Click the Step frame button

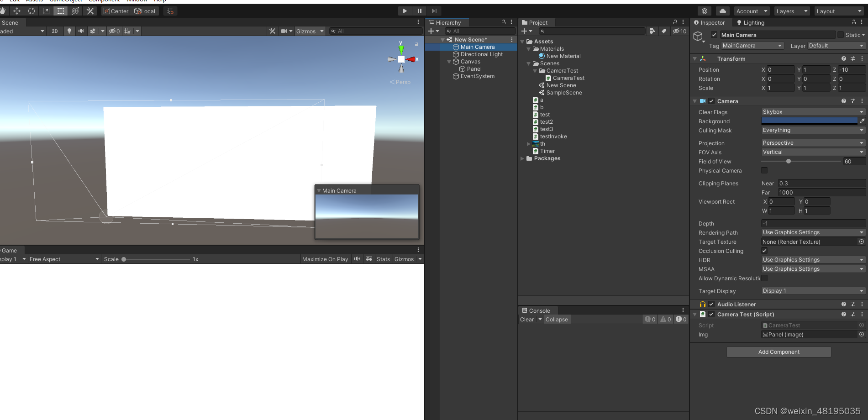[x=434, y=10]
